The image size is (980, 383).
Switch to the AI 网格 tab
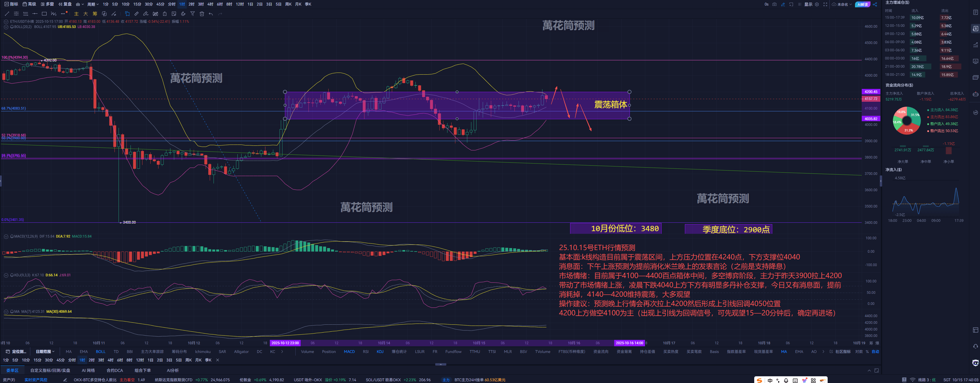click(88, 370)
